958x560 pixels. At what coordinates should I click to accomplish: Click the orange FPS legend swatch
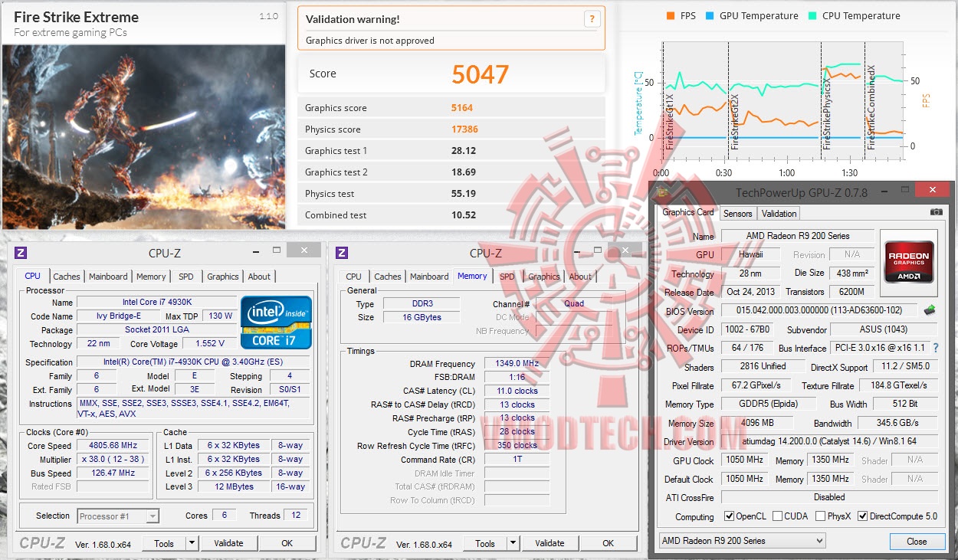point(671,16)
